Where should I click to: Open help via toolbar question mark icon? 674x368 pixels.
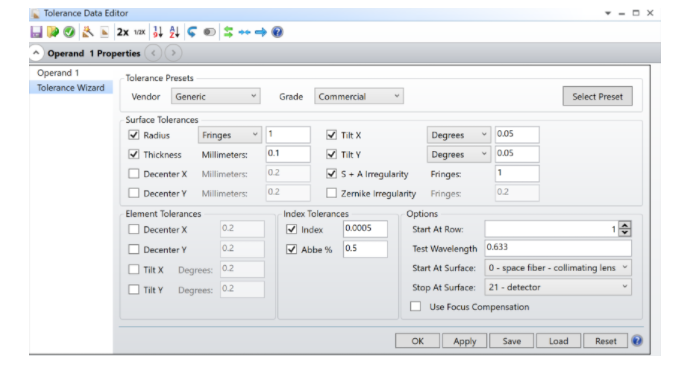277,32
